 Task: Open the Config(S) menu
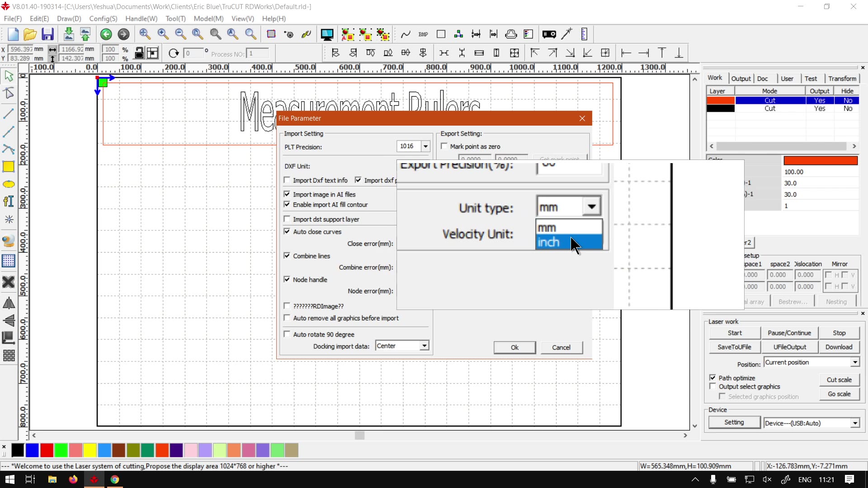coord(103,19)
